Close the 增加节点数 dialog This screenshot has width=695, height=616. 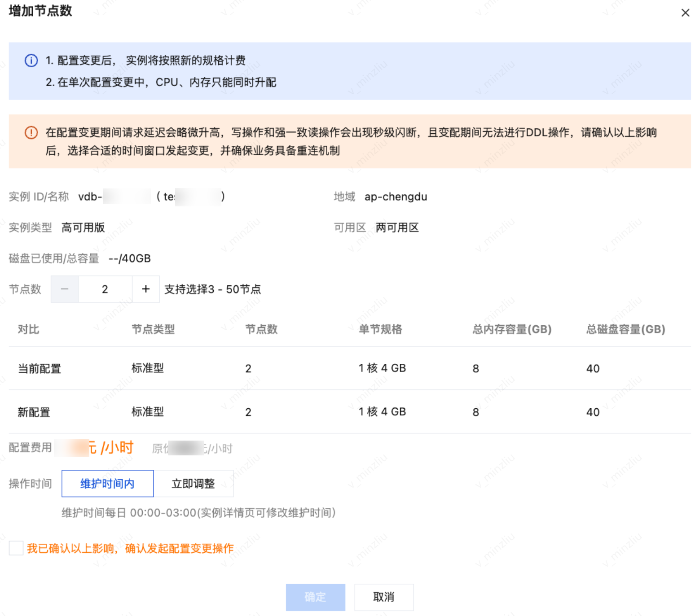point(685,13)
